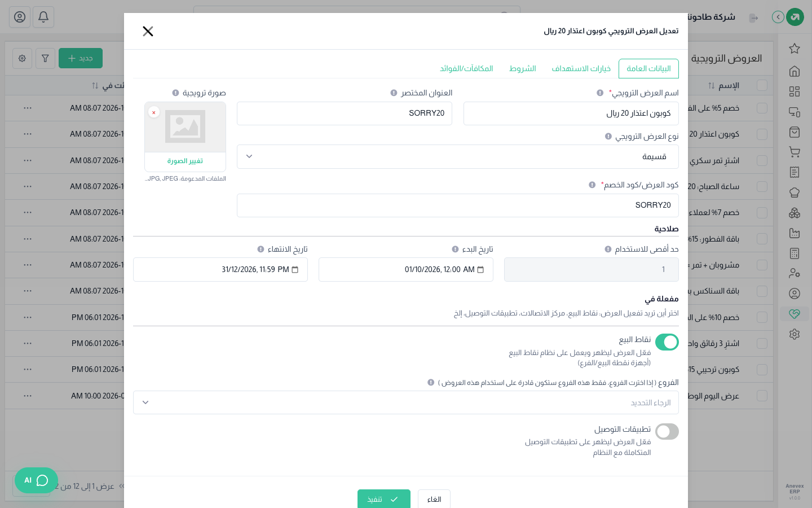This screenshot has width=812, height=508.
Task: Click the favorites star icon in sidebar
Action: click(x=795, y=49)
